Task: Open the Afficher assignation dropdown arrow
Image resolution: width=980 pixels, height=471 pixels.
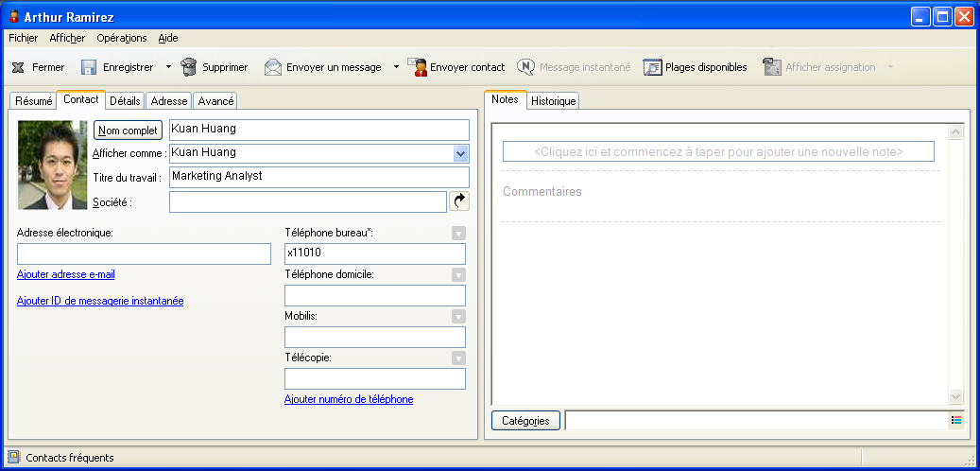Action: pyautogui.click(x=890, y=67)
